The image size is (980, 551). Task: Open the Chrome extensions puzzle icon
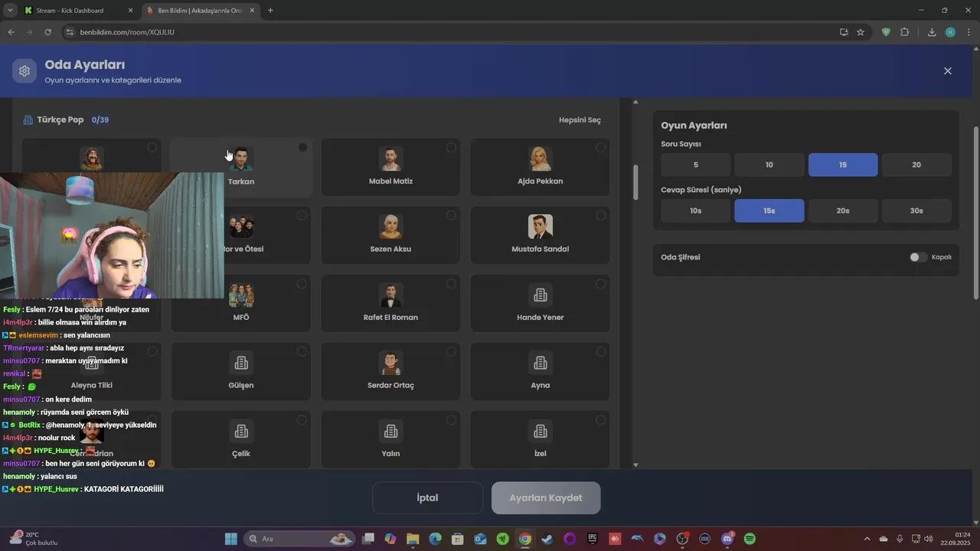click(905, 32)
